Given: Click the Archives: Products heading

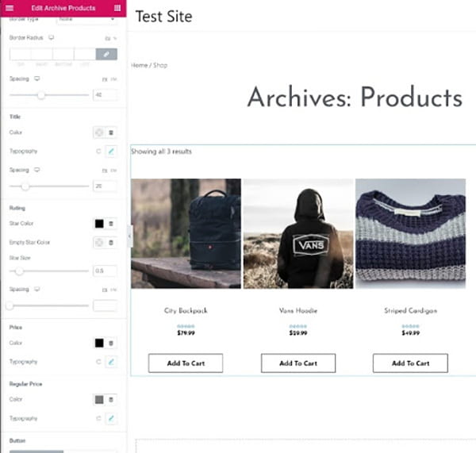Looking at the screenshot, I should tap(355, 97).
